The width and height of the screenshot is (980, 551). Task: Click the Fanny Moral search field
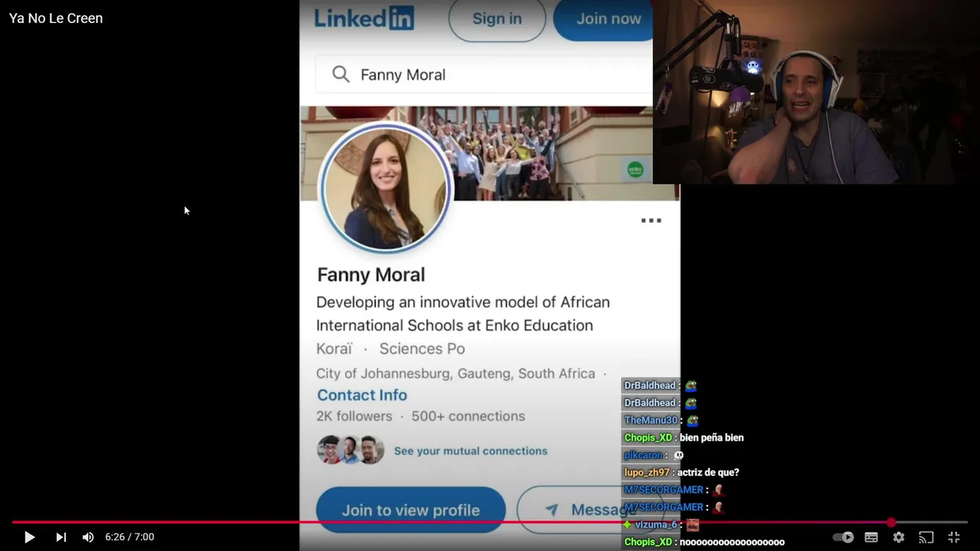coord(484,74)
